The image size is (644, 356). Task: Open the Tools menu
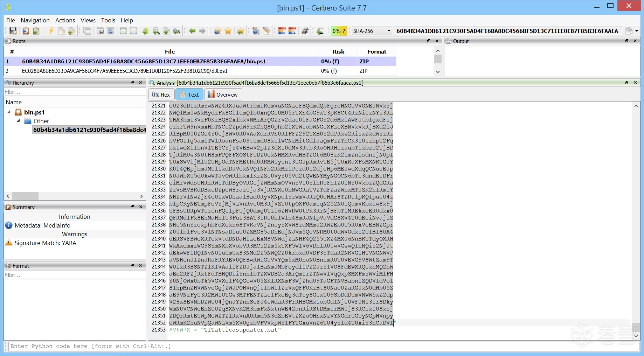(108, 20)
